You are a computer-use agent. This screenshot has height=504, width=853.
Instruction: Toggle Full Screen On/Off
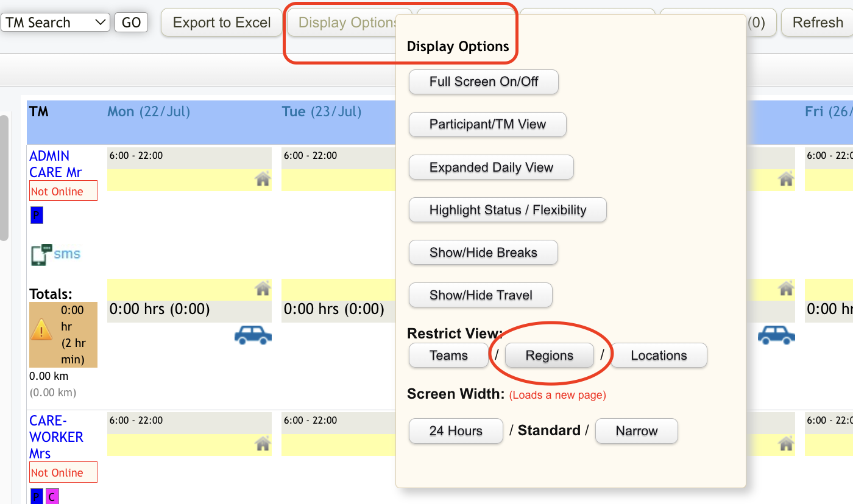[483, 82]
